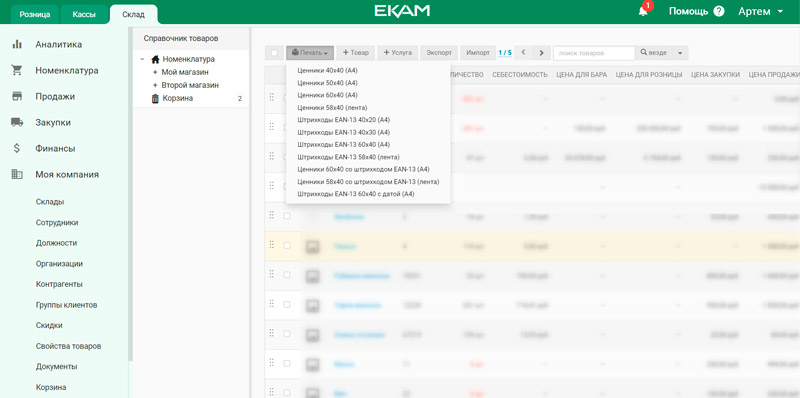Open Документы in sidebar
800x398 pixels.
coord(57,366)
